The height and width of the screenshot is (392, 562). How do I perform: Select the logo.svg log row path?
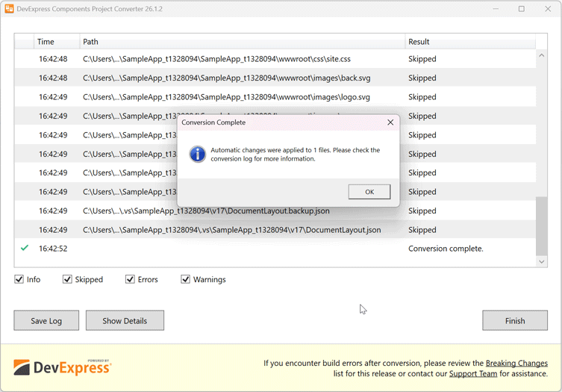(226, 97)
